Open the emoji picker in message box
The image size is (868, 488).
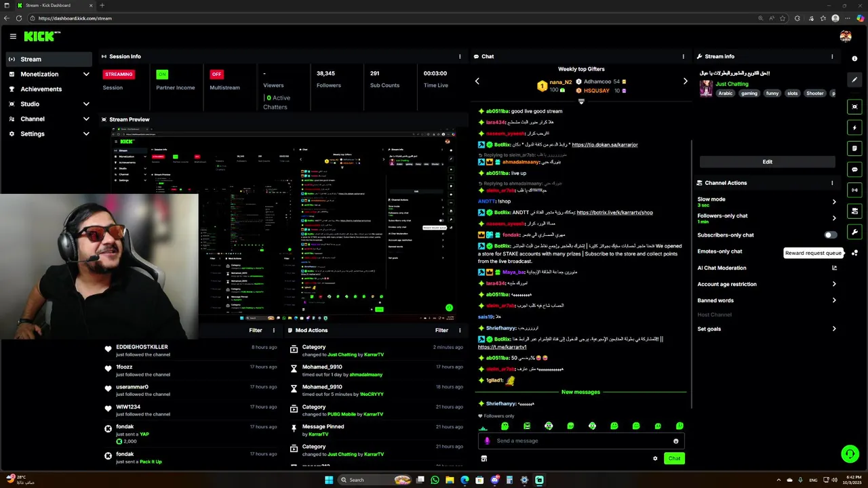(675, 441)
